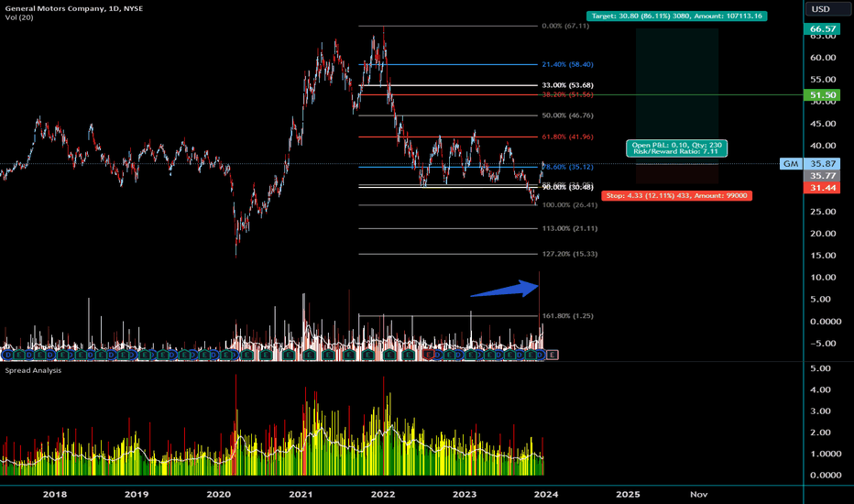Select the 100.00% (26.41) Fibonacci label
The height and width of the screenshot is (504, 854).
(x=570, y=205)
